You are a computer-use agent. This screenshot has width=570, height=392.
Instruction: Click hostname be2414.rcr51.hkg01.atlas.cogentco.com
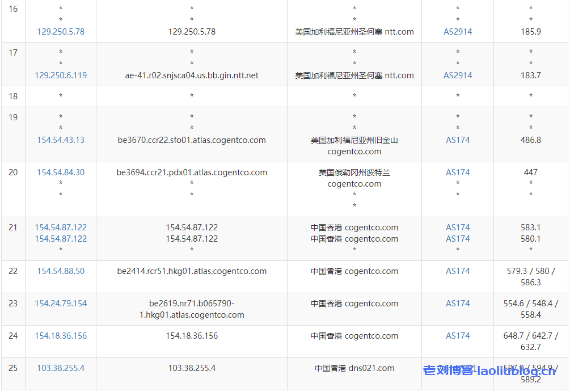coord(192,271)
